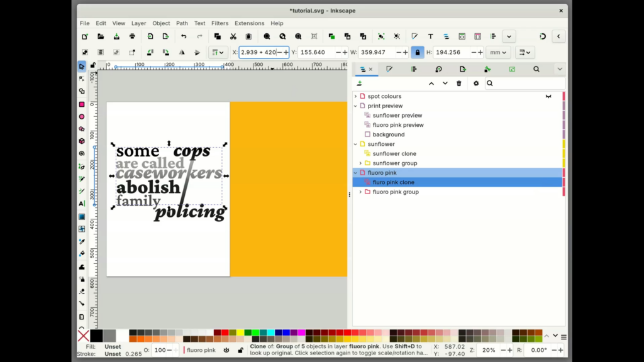
Task: Select the Ellipse tool
Action: 81,116
